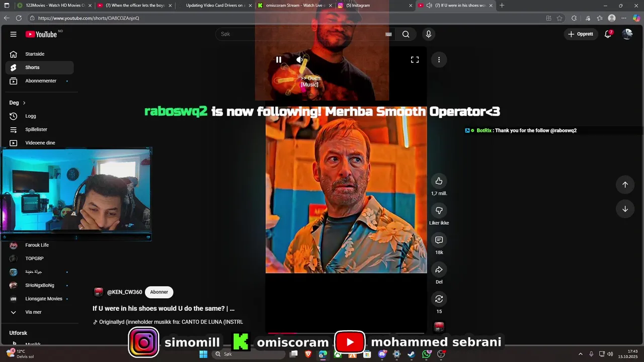Switch to Updating Video Card Drivers tab
This screenshot has height=362, width=644.
214,6
